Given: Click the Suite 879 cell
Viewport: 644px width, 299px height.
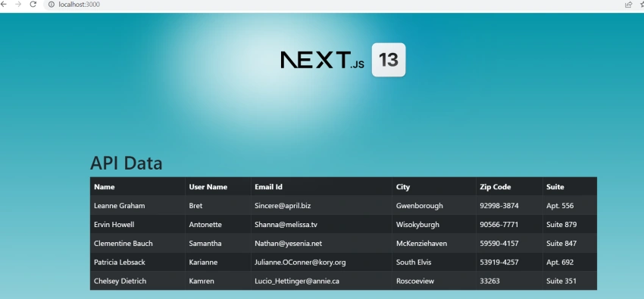Looking at the screenshot, I should 570,224.
